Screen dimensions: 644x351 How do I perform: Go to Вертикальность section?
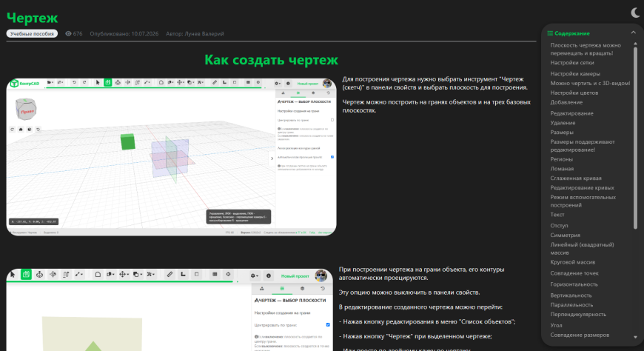(571, 295)
